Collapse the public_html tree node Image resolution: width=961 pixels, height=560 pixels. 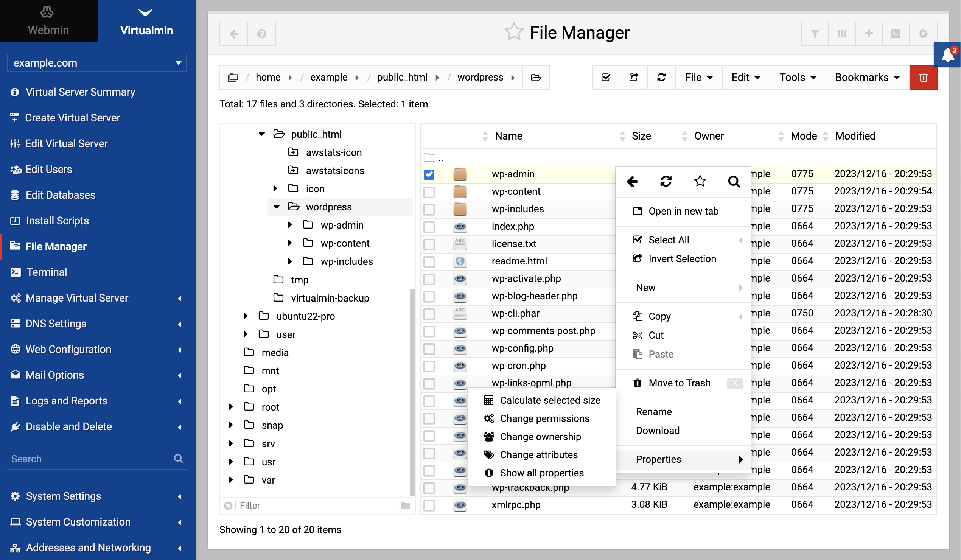(x=261, y=134)
